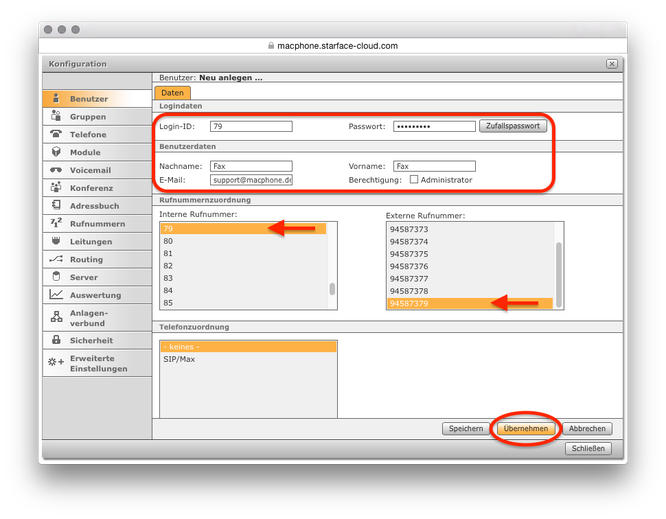666x519 pixels.
Task: Select external number 94587376
Action: (x=470, y=266)
